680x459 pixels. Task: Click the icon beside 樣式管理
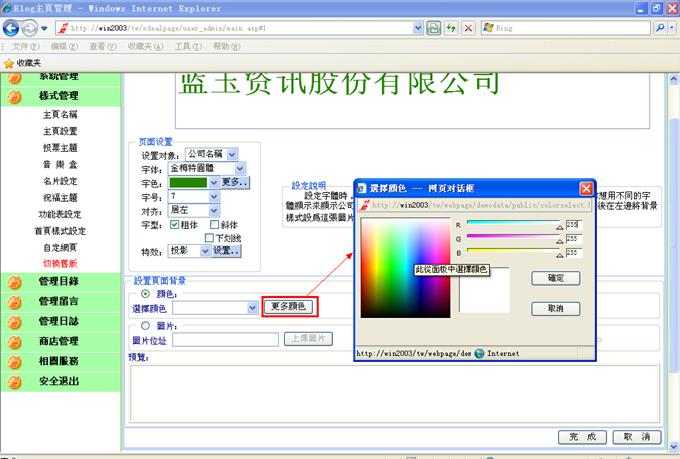click(x=14, y=96)
